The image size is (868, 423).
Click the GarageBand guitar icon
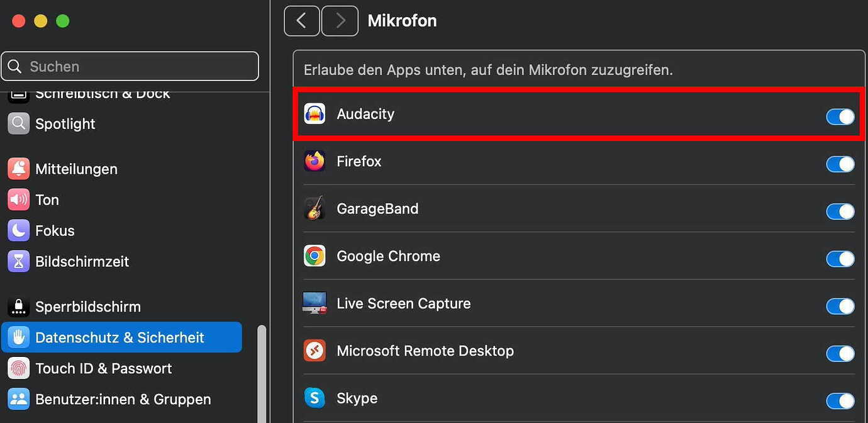[x=314, y=208]
